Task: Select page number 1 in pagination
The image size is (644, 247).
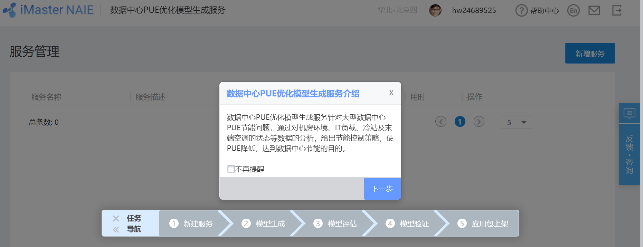Action: 460,122
